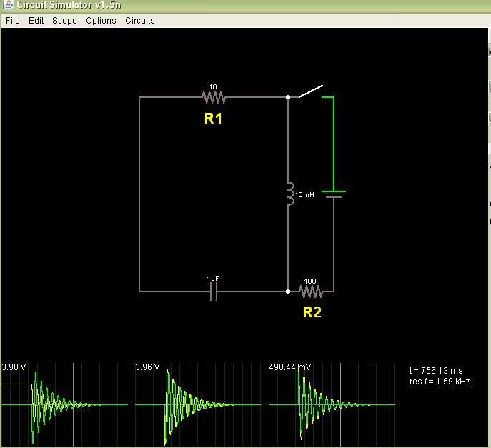The image size is (491, 448).
Task: Select the 10 ohm resistor R1
Action: click(x=214, y=96)
